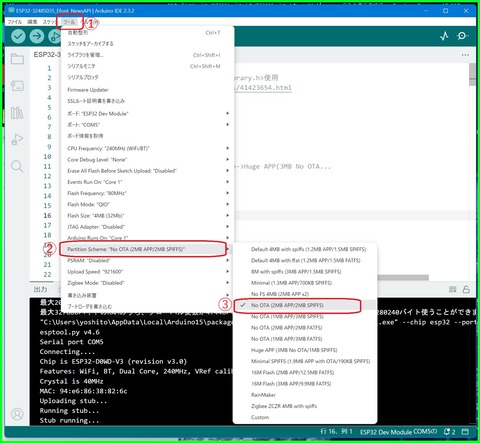Screen dimensions: 480x443
Task: Expand Flash Size 4MB submenu
Action: click(x=147, y=216)
